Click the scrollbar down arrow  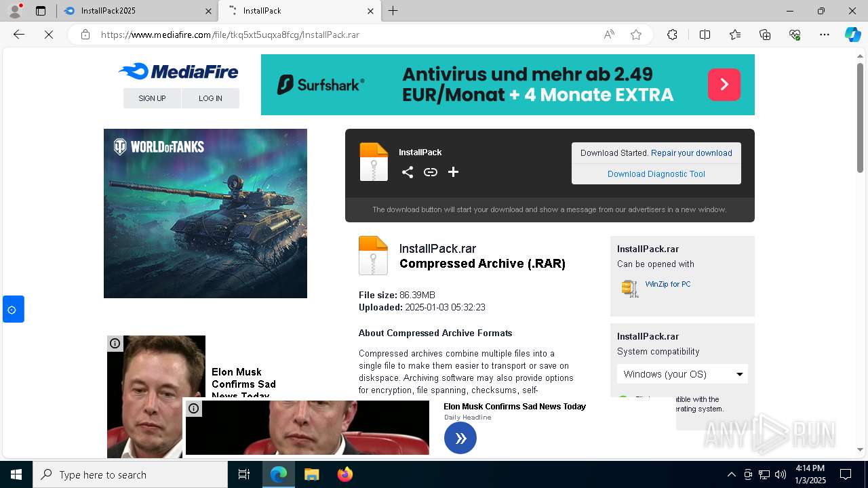tap(860, 449)
